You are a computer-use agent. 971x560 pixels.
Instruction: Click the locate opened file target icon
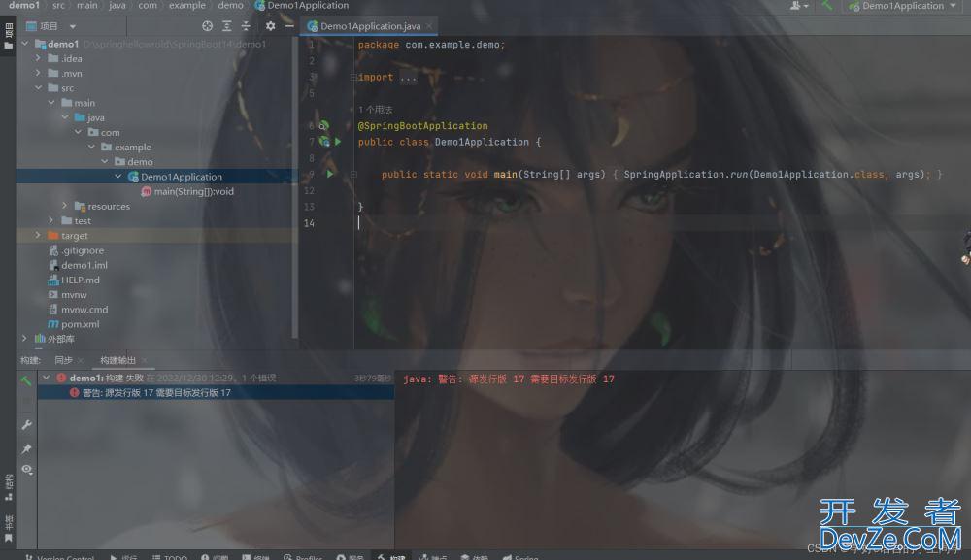click(x=208, y=26)
